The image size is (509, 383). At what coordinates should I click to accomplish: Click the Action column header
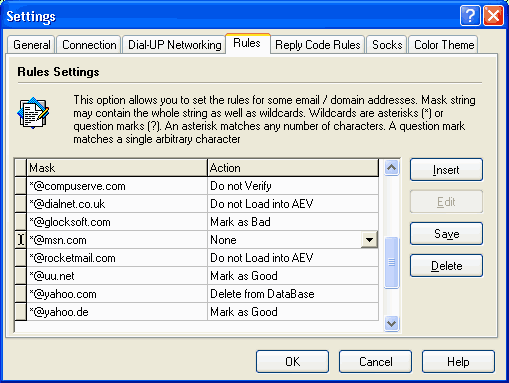(293, 168)
